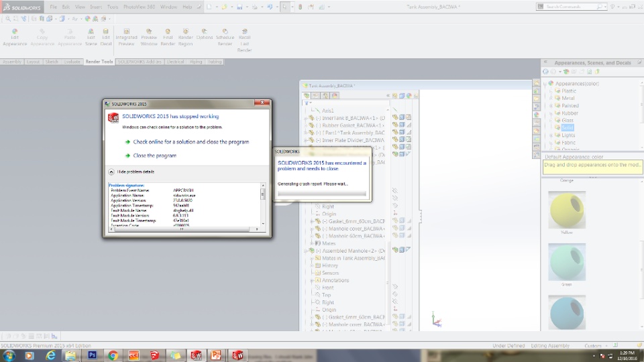The image size is (644, 362).
Task: Click Recall Last Render
Action: [244, 40]
